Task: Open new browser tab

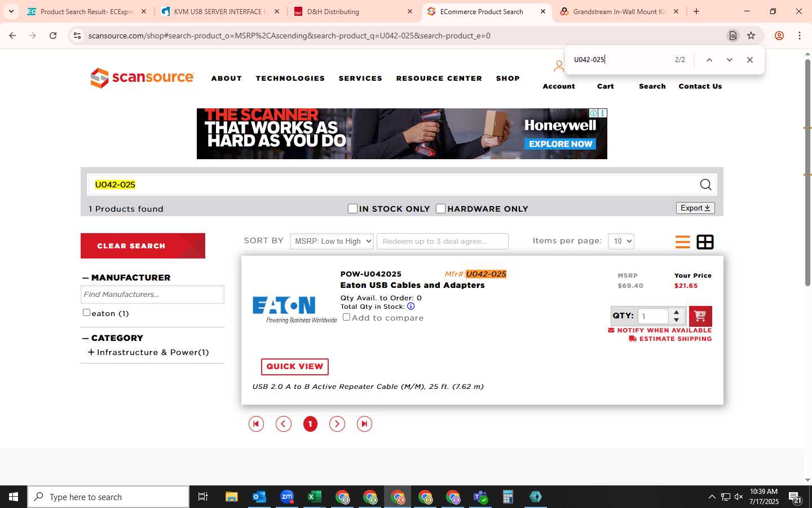Action: (696, 11)
